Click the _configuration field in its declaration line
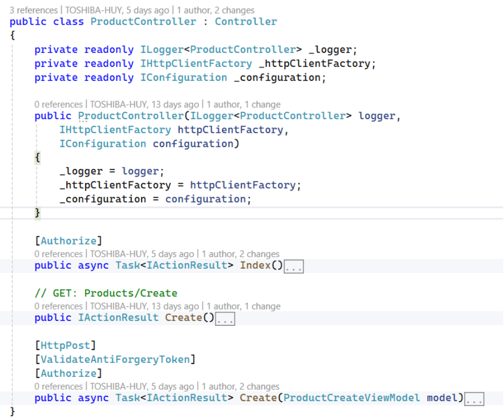The height and width of the screenshot is (420, 504). tap(280, 78)
